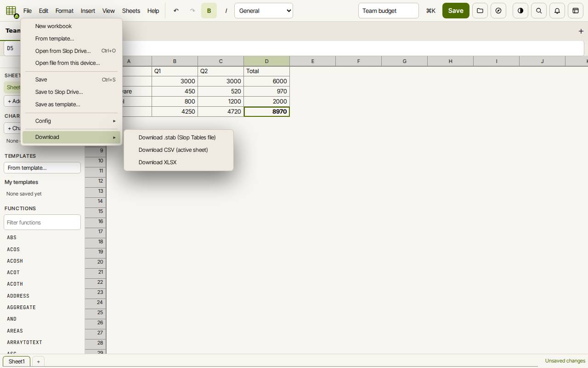Image resolution: width=588 pixels, height=368 pixels.
Task: Switch to the Sheet1 tab at bottom
Action: pos(17,362)
